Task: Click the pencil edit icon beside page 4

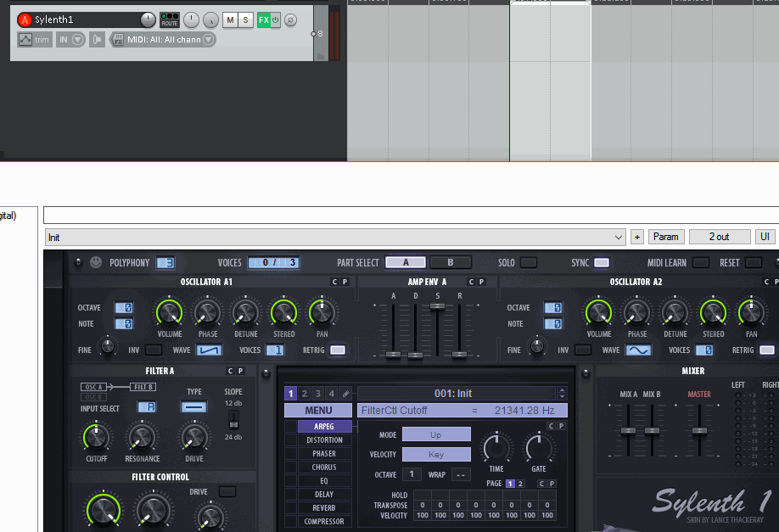Action: pos(345,394)
